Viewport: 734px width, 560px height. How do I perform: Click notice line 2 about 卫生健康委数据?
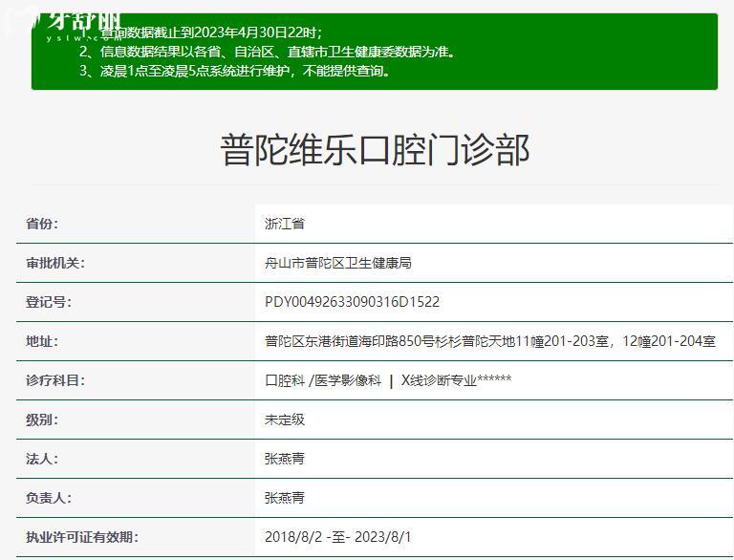[x=268, y=52]
